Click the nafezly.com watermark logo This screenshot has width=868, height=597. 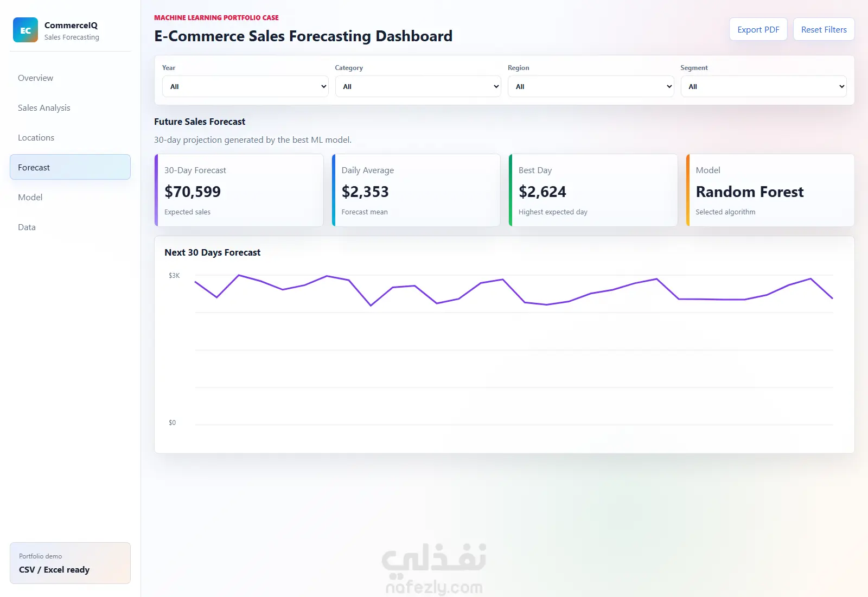click(434, 568)
